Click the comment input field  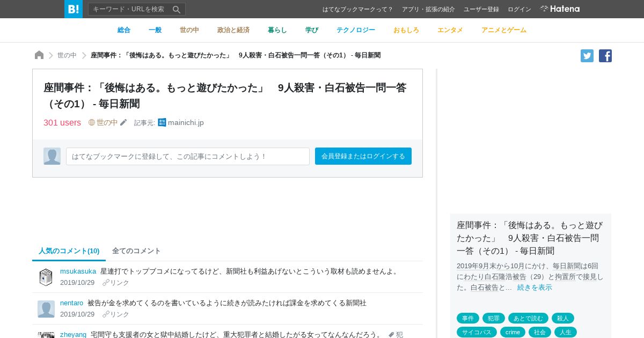tap(188, 156)
